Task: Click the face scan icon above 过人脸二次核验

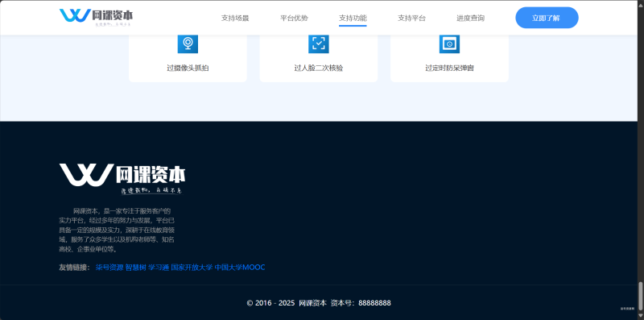Action: (318, 44)
